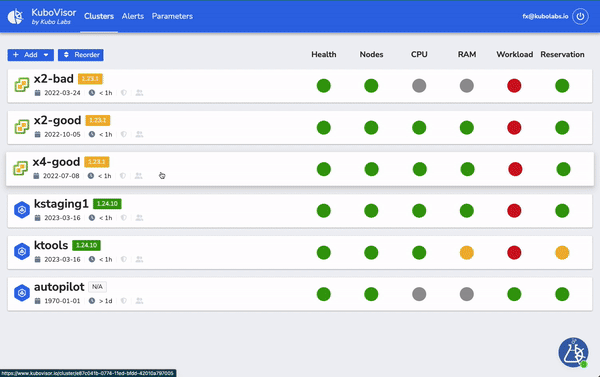Click the Reservation column header
This screenshot has width=600, height=377.
coord(562,54)
